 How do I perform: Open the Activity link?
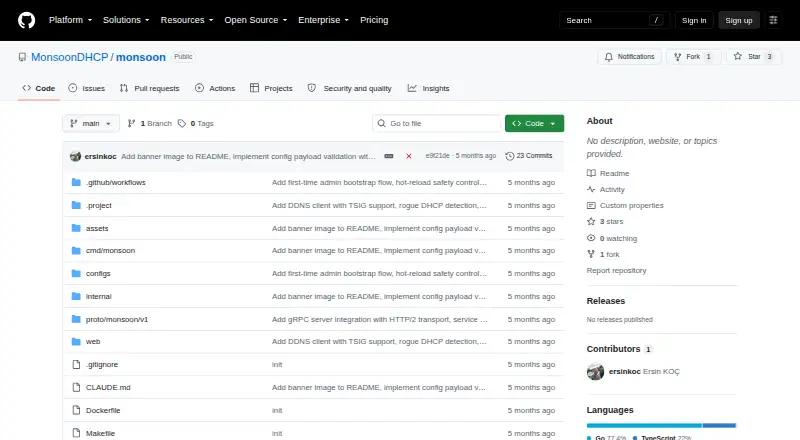click(606, 189)
